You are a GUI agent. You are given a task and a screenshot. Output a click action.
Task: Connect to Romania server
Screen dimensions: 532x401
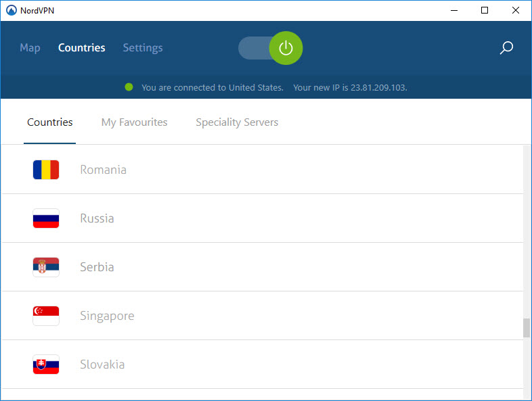pos(262,170)
